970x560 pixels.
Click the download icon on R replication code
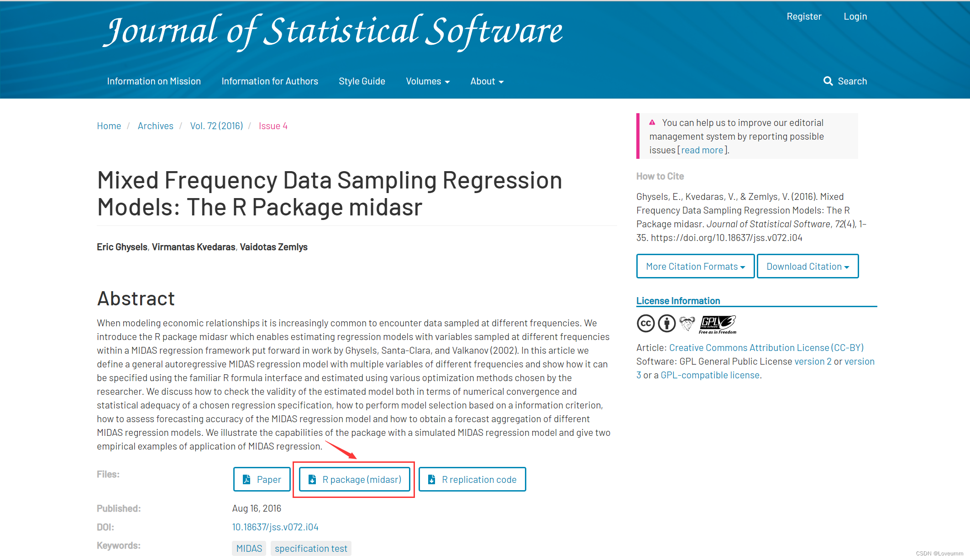(431, 479)
